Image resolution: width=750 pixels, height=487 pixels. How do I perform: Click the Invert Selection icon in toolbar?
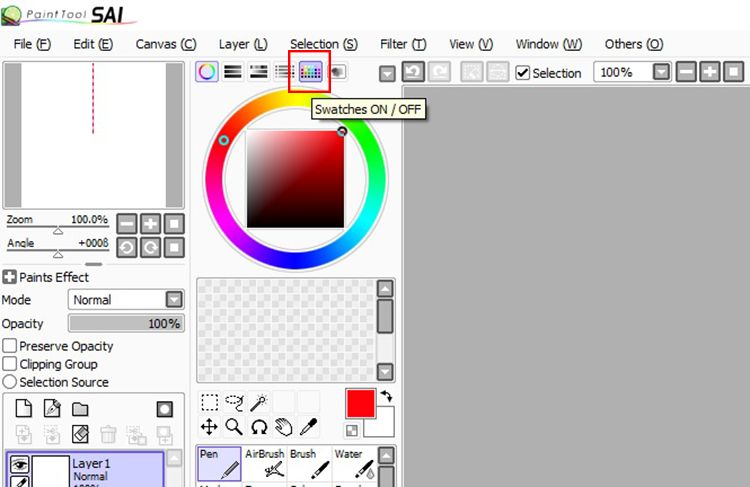tap(497, 72)
